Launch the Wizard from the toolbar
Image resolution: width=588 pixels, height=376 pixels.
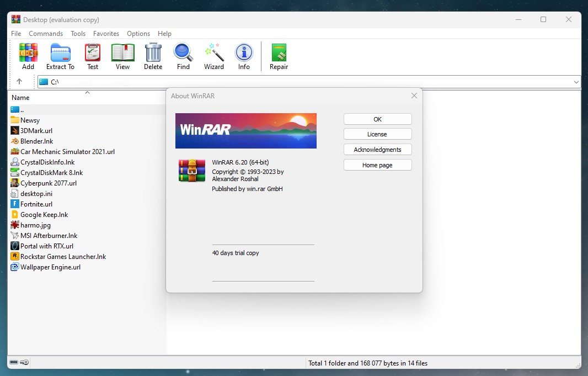click(x=213, y=55)
